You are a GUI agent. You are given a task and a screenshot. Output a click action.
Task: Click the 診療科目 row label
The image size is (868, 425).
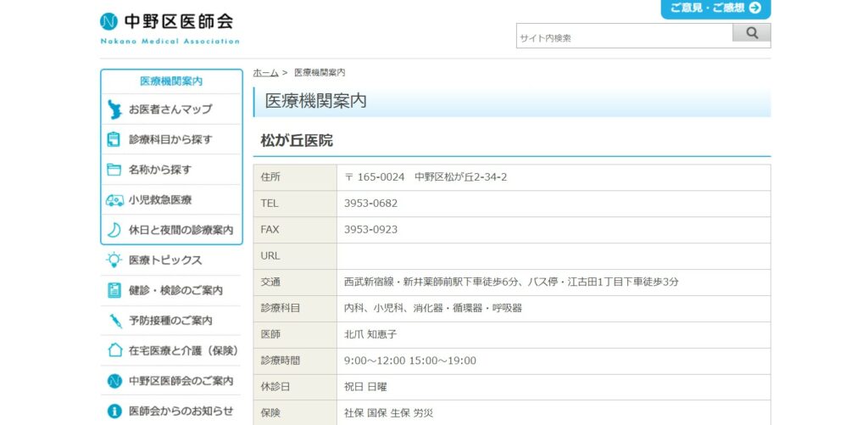280,308
